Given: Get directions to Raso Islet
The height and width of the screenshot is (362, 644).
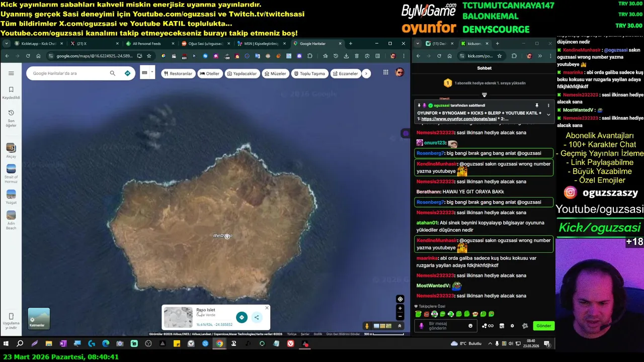Looking at the screenshot, I should pos(242,317).
